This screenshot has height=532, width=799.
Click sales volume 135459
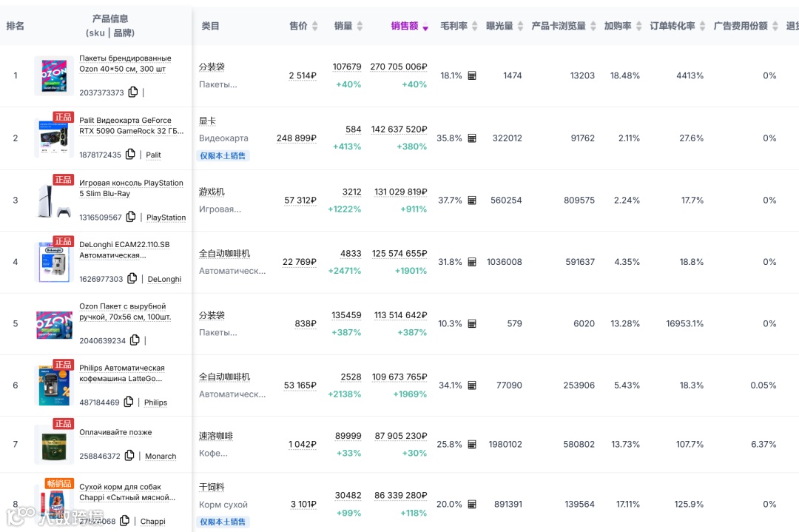[x=346, y=315]
